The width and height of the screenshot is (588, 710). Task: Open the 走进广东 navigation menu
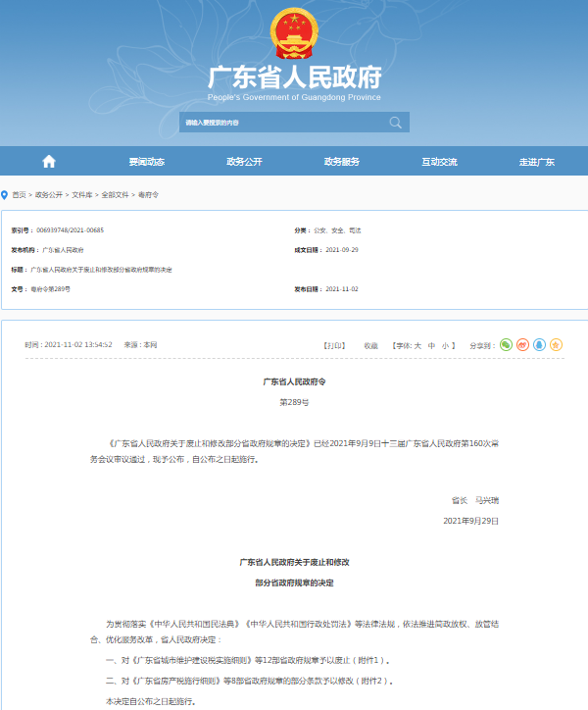click(x=537, y=162)
